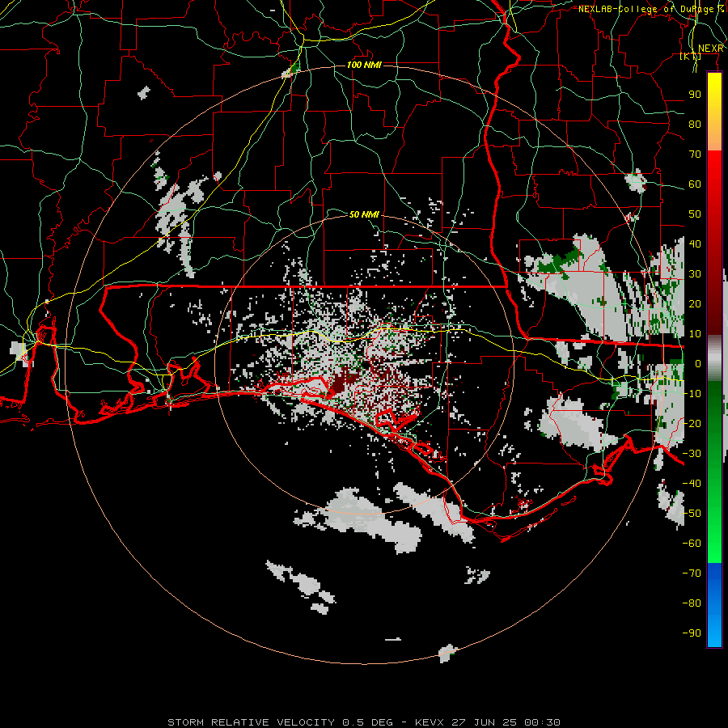Click the 50 value on the velocity scale
Image resolution: width=728 pixels, height=728 pixels.
tap(695, 214)
